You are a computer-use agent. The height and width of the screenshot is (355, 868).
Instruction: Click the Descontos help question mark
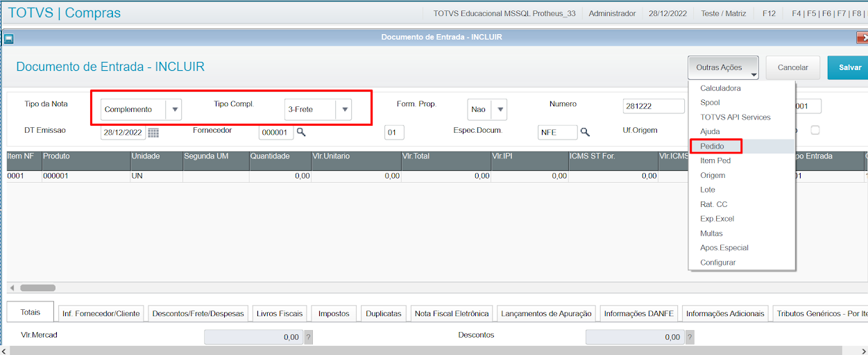tap(689, 337)
